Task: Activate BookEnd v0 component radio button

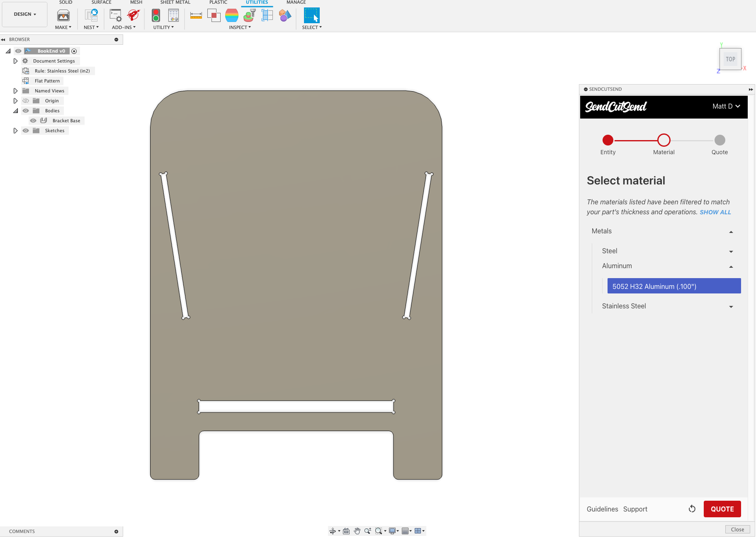Action: (x=74, y=51)
